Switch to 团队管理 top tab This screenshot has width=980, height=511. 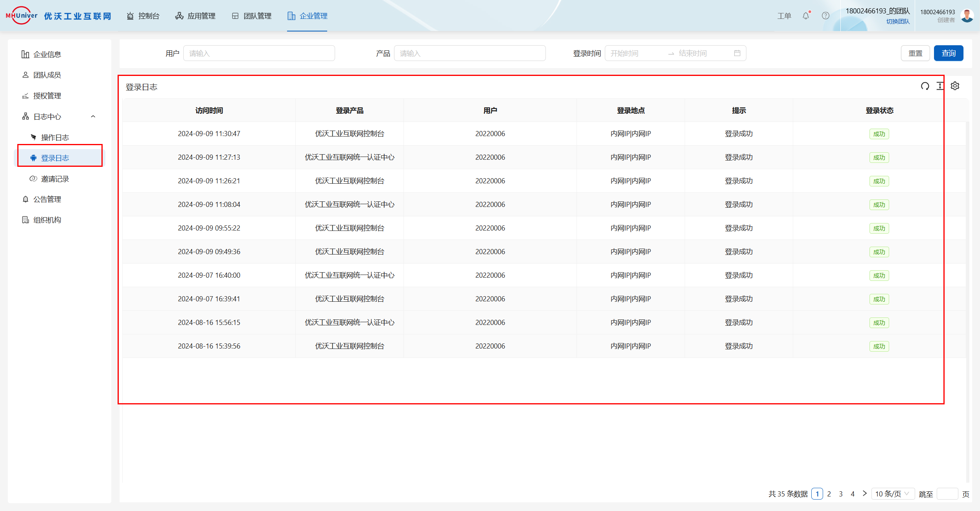pos(252,16)
